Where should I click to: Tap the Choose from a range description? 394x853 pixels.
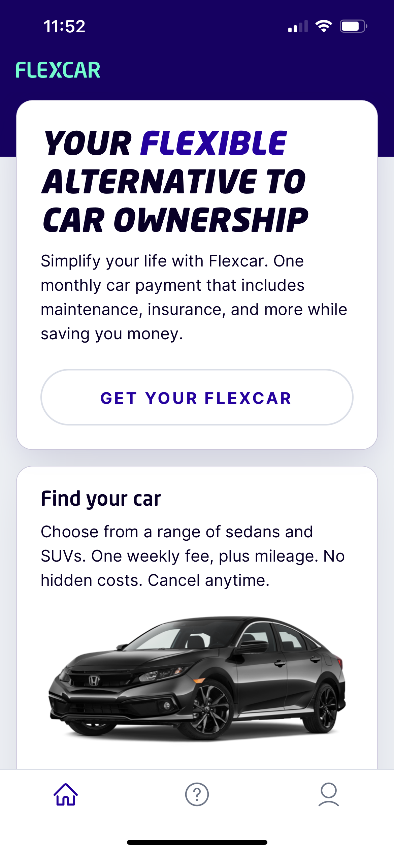point(193,556)
